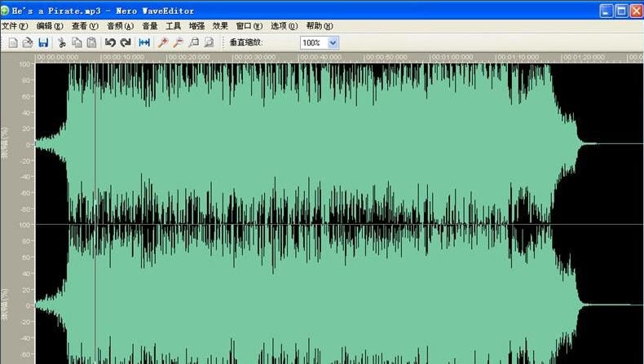The image size is (644, 364).
Task: Open the 帮助(H) menu
Action: 320,26
